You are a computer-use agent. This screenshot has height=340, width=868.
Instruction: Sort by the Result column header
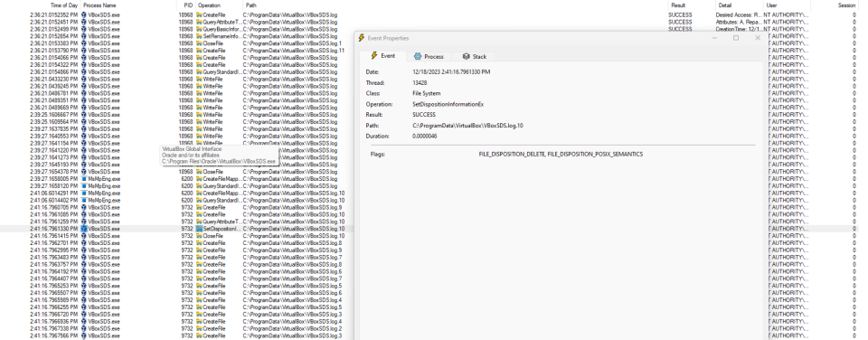[678, 5]
